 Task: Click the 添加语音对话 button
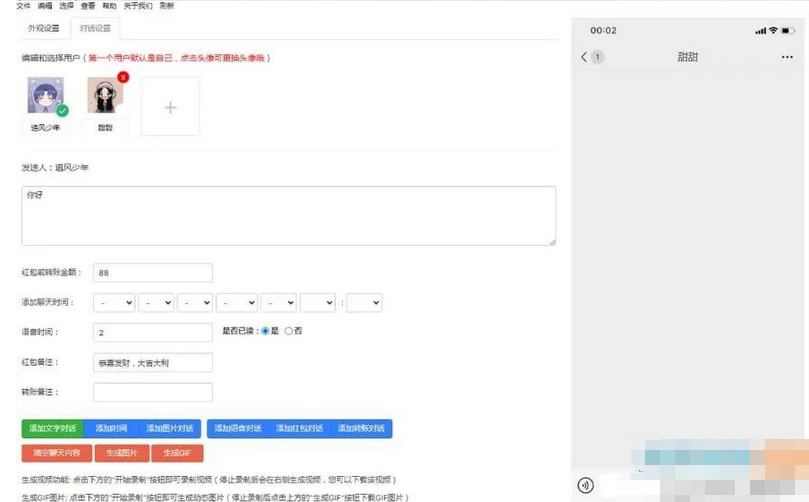click(x=238, y=429)
